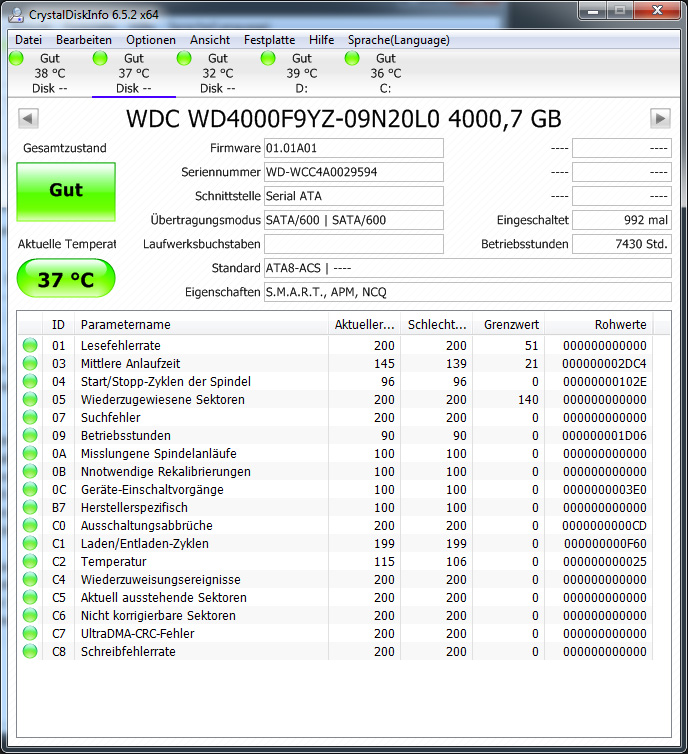Go to previous disk with left arrow
This screenshot has height=754, width=688.
tap(28, 118)
